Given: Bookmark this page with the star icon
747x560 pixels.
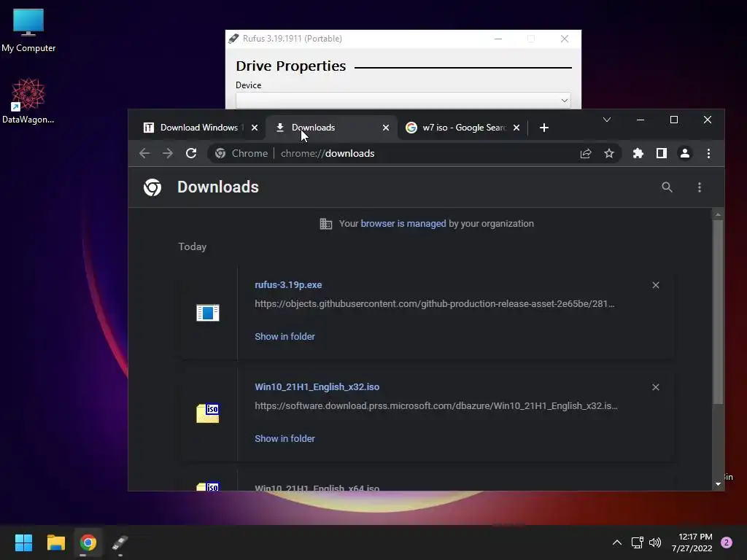Looking at the screenshot, I should (x=609, y=153).
